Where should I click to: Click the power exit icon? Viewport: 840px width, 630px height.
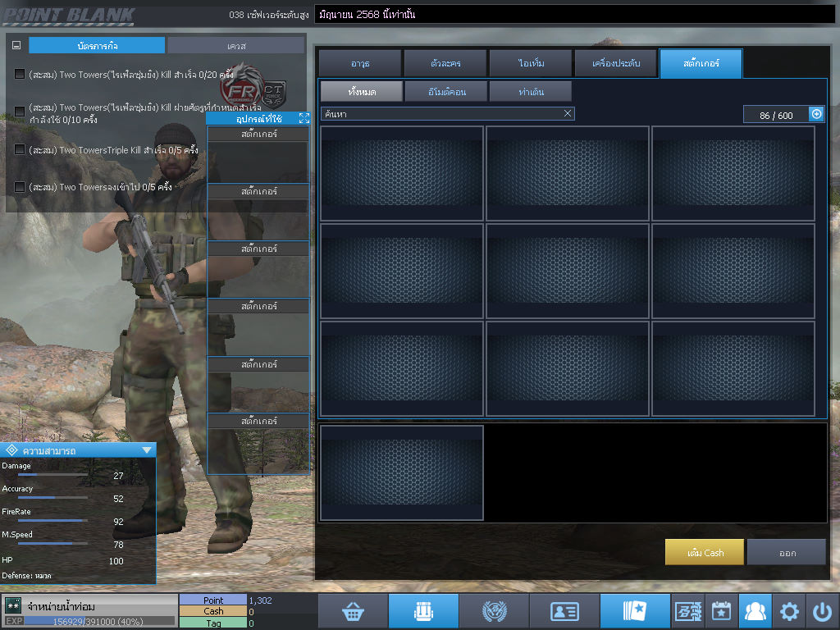point(823,610)
